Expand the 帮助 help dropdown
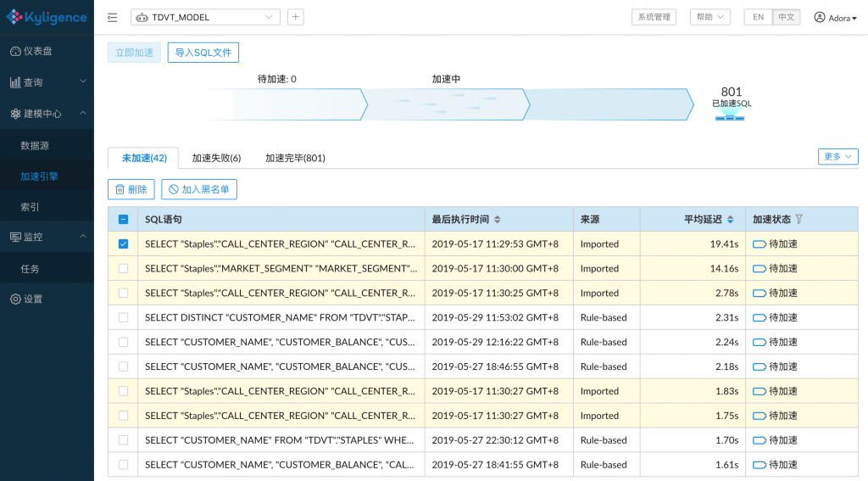Viewport: 868px width, 481px height. (709, 17)
